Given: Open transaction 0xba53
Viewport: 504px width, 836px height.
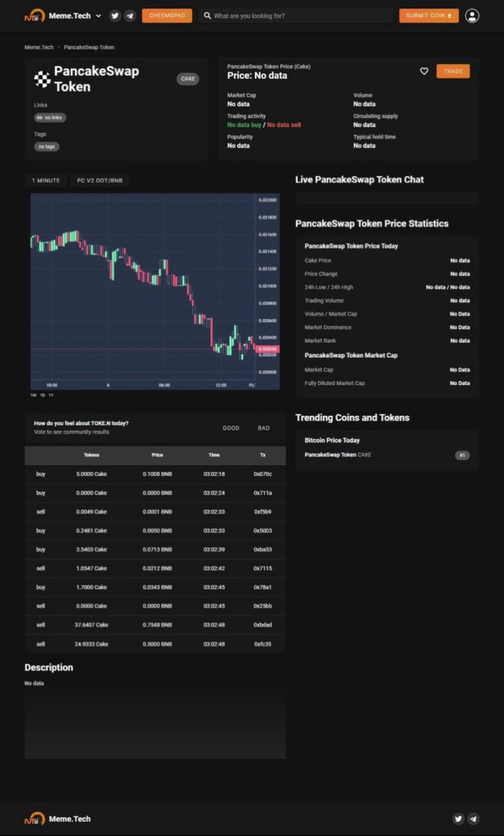Looking at the screenshot, I should [x=262, y=549].
